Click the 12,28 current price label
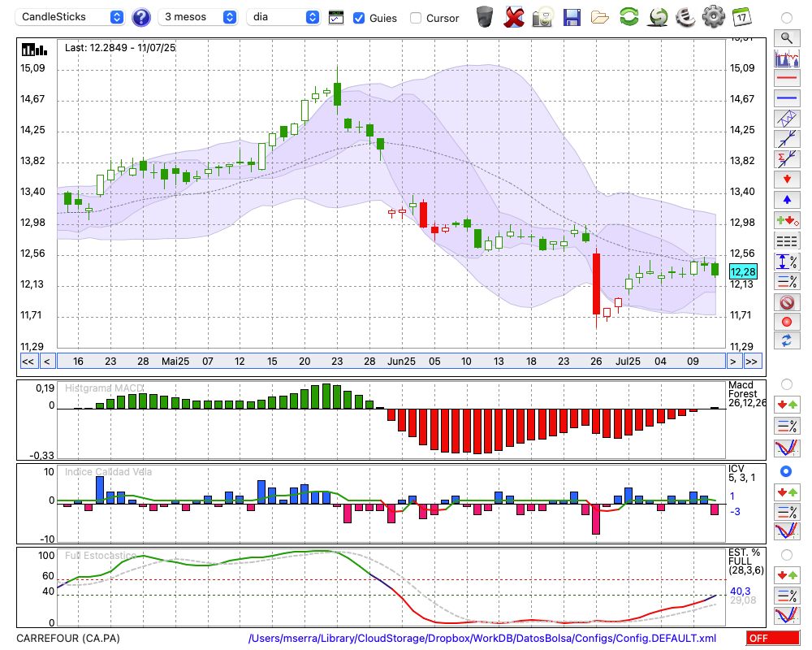Screen dimensions: 812x650 click(x=743, y=271)
